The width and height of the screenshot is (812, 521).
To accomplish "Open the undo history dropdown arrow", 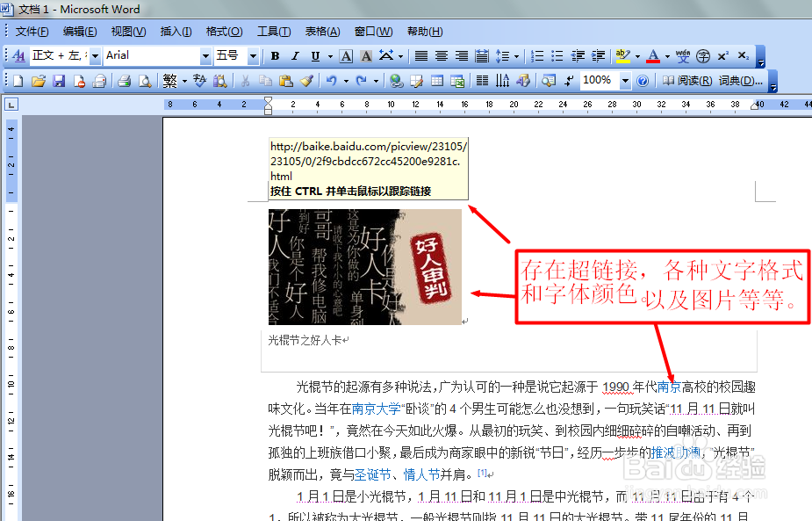I will pyautogui.click(x=345, y=81).
